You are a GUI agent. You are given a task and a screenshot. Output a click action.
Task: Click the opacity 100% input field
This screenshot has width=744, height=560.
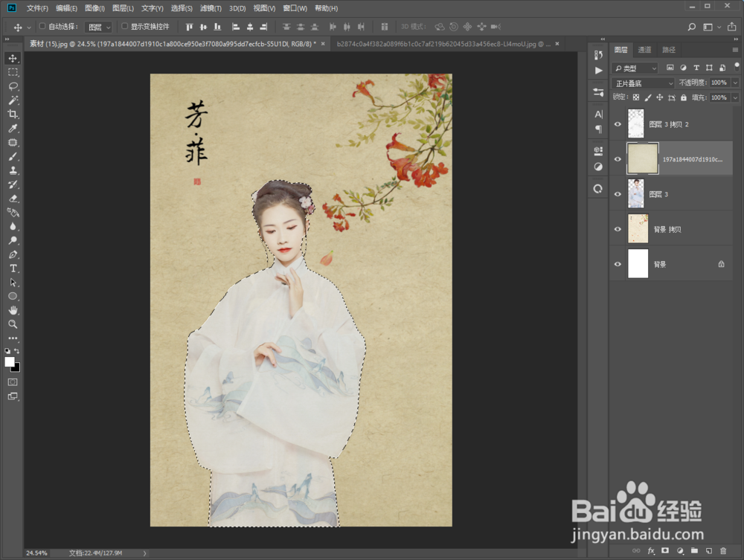click(719, 83)
